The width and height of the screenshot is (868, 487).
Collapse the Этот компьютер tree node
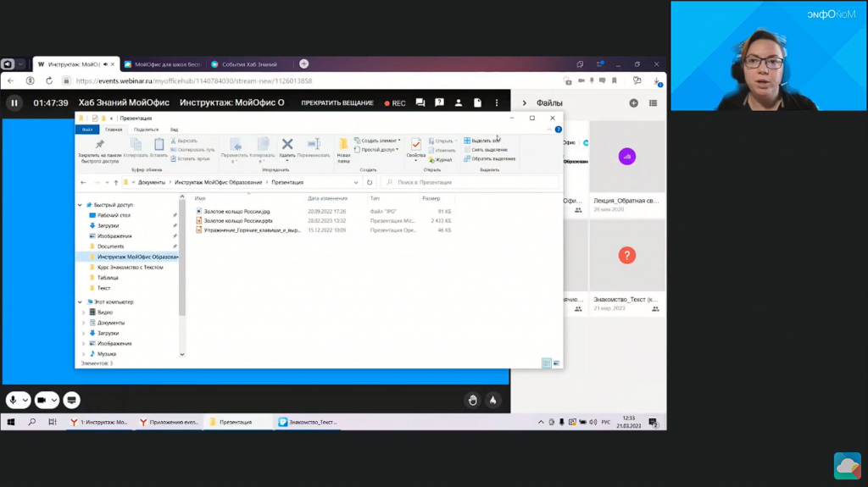coord(81,302)
